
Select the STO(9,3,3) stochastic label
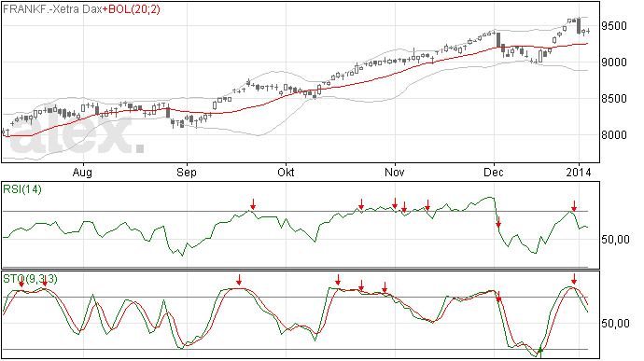tap(30, 279)
